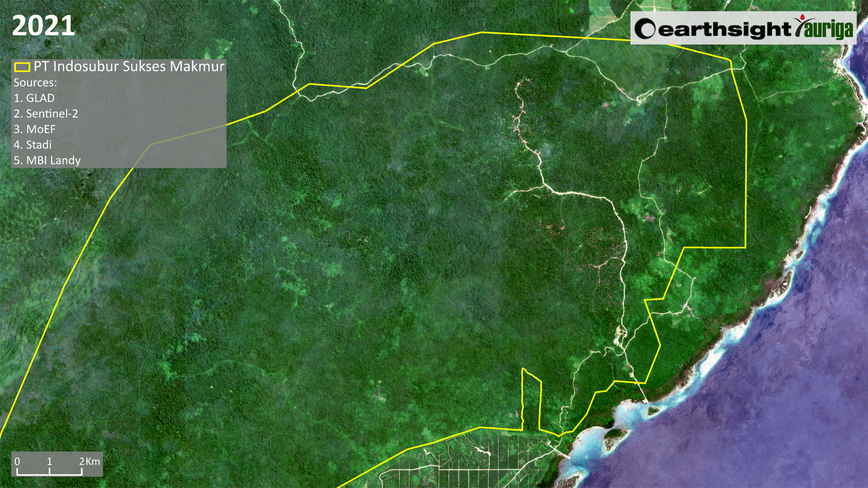Click the yellow legend box for PT Indosubur
This screenshot has width=868, height=488.
tap(22, 67)
